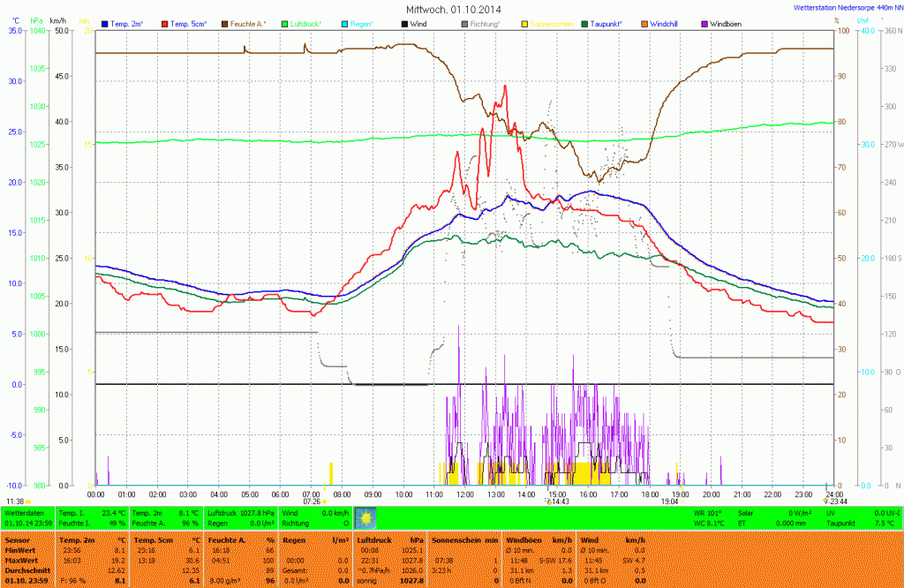Click the 19:04 sunset time label
The width and height of the screenshot is (904, 588).
click(669, 501)
